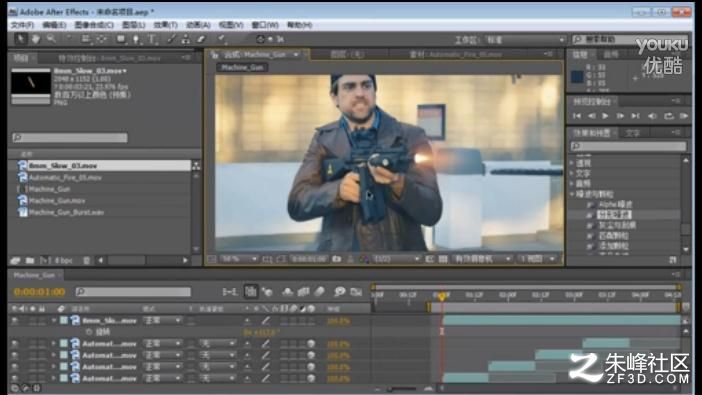
Task: Collapse the 8mm_Slo layer properties
Action: point(54,321)
